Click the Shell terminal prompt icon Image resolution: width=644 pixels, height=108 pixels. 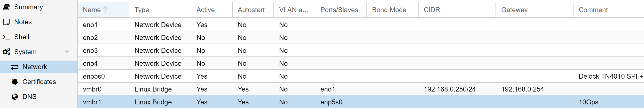6,37
